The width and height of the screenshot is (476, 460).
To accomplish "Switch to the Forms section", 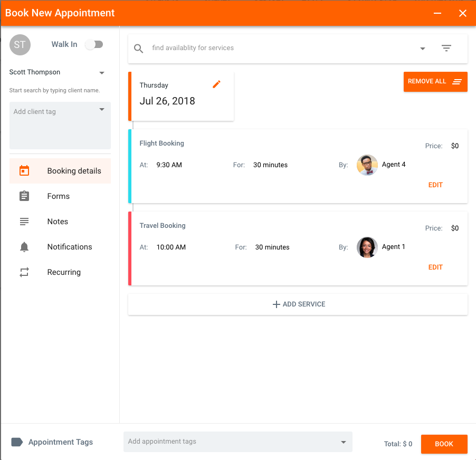I will (x=60, y=196).
